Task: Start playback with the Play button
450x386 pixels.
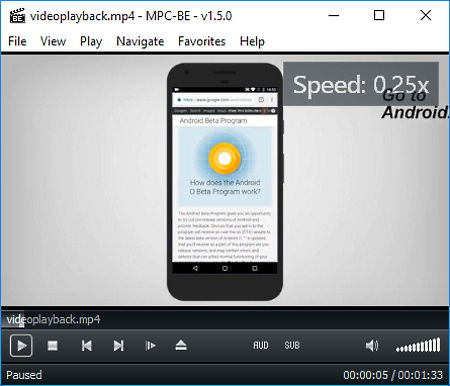Action: pos(21,346)
